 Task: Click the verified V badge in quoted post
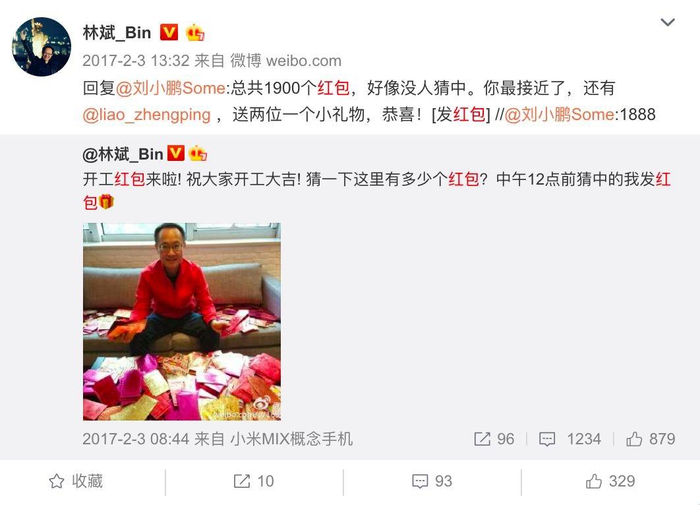pyautogui.click(x=175, y=154)
